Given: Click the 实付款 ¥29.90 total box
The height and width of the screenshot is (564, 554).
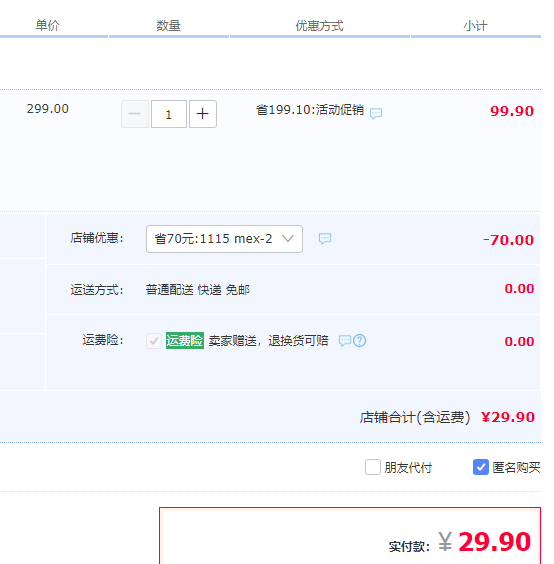Looking at the screenshot, I should [x=350, y=536].
